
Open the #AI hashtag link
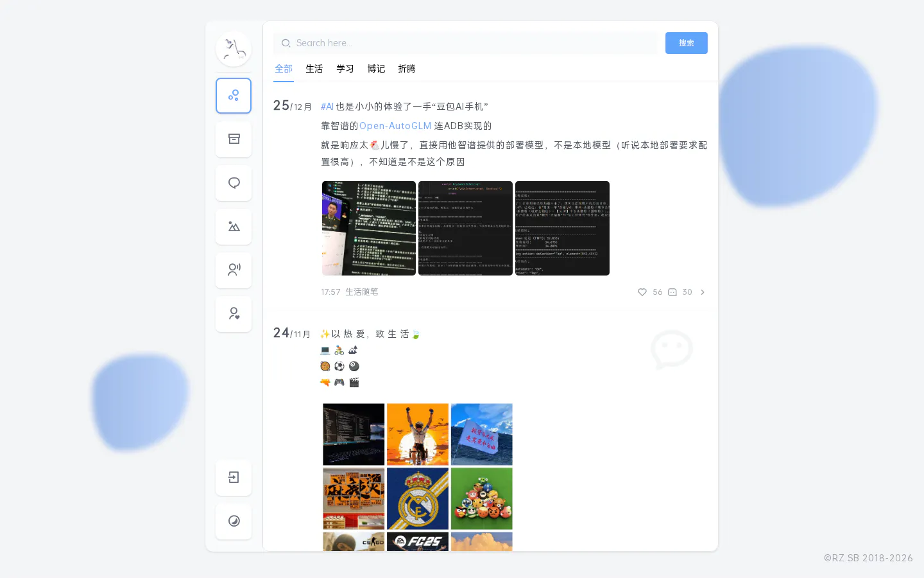327,107
